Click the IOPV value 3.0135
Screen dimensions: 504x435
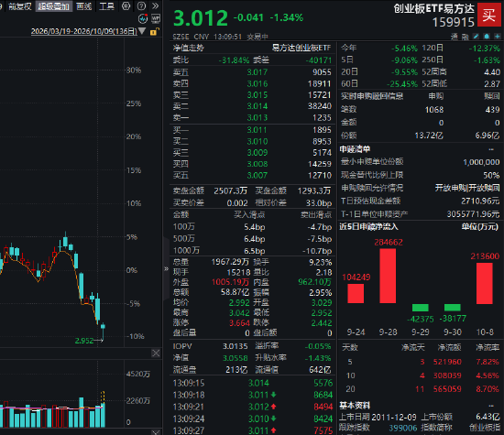point(236,346)
